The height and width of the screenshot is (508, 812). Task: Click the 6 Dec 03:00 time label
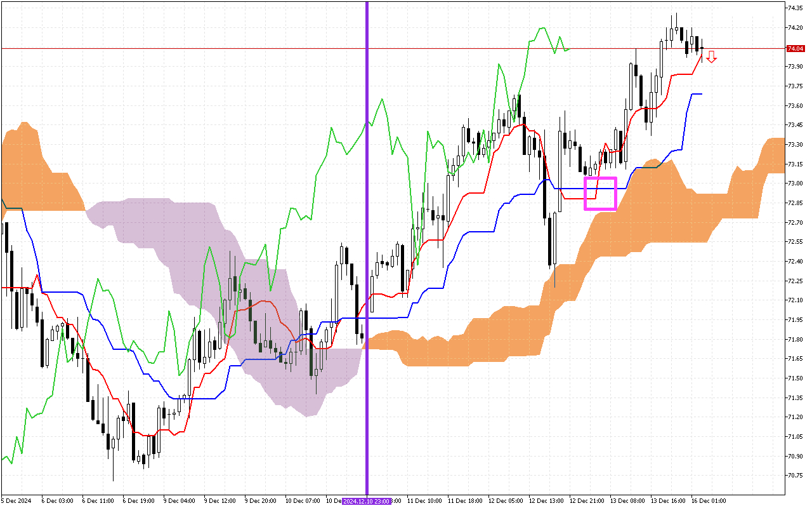[x=58, y=501]
